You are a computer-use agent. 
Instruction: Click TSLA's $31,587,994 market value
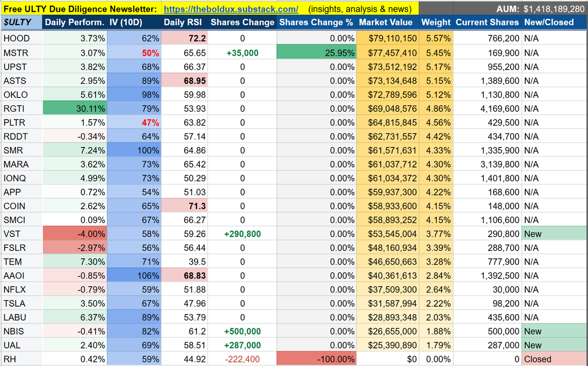pyautogui.click(x=387, y=303)
